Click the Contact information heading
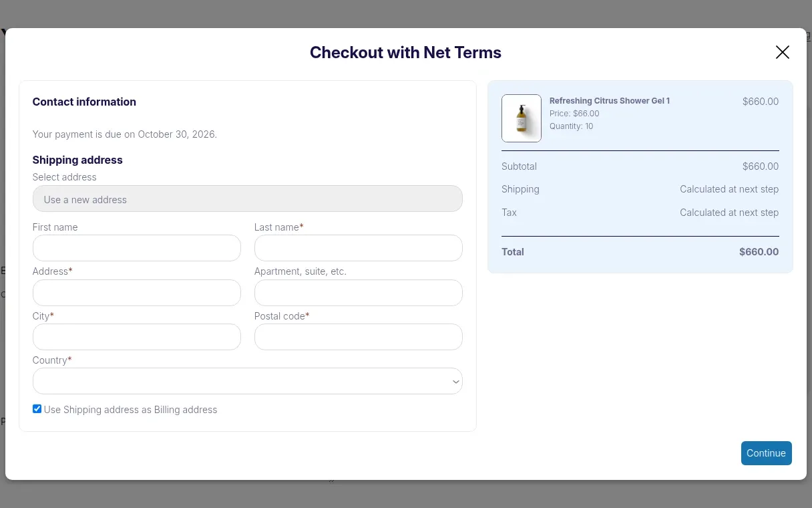Screen dimensions: 812x508 click(84, 102)
